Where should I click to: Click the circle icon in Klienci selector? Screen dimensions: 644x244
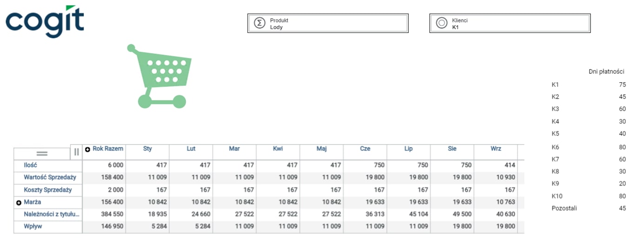click(x=441, y=23)
